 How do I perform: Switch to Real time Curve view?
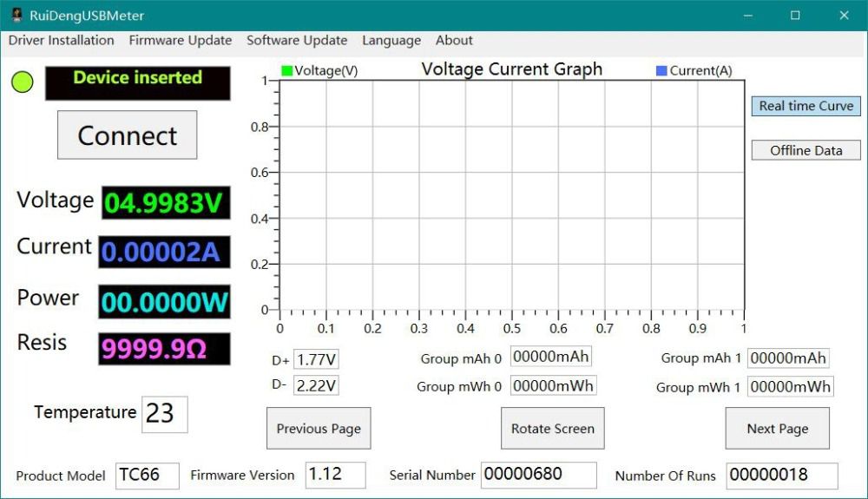(806, 106)
